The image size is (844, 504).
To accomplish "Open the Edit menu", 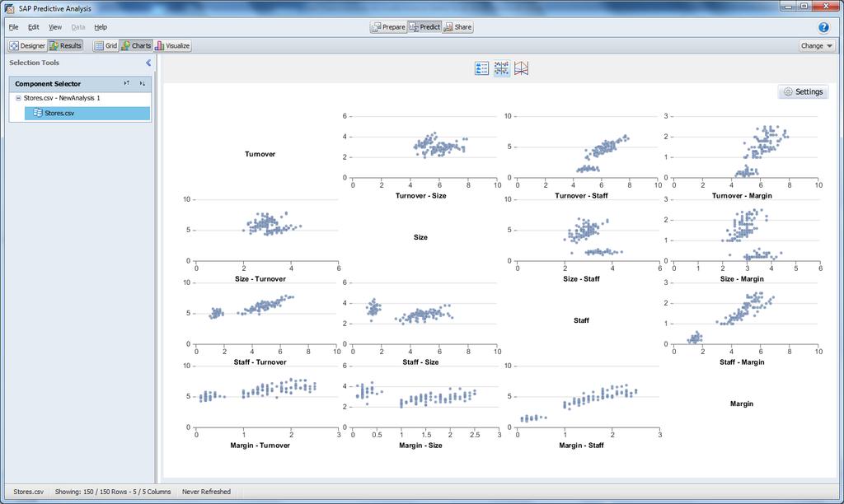I will [x=33, y=27].
